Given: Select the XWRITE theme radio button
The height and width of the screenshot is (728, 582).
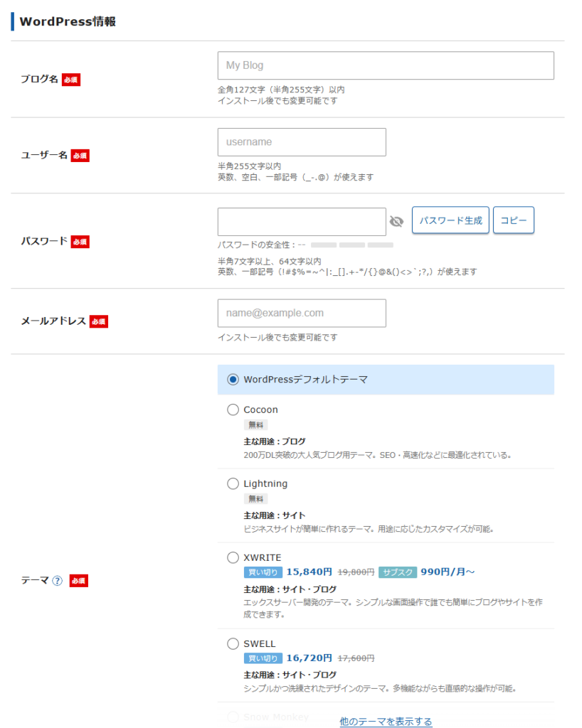Looking at the screenshot, I should pos(233,557).
